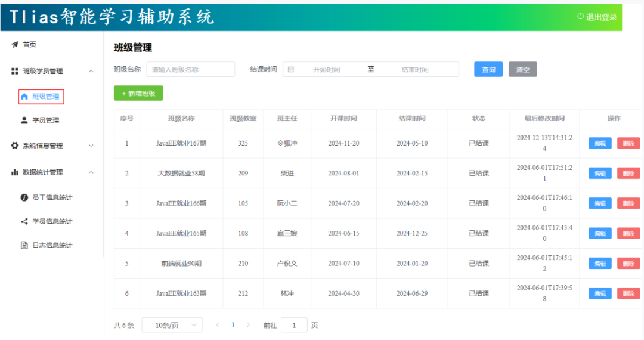
Task: Focus the 班级名称 search input field
Action: (191, 69)
